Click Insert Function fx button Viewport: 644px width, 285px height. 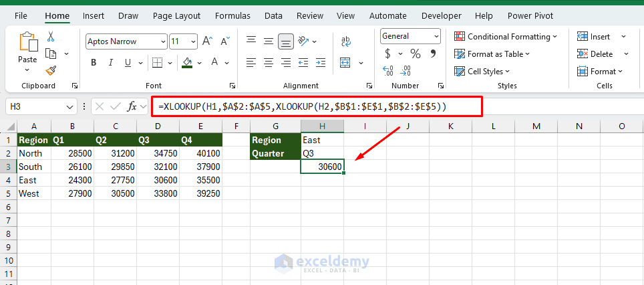132,107
